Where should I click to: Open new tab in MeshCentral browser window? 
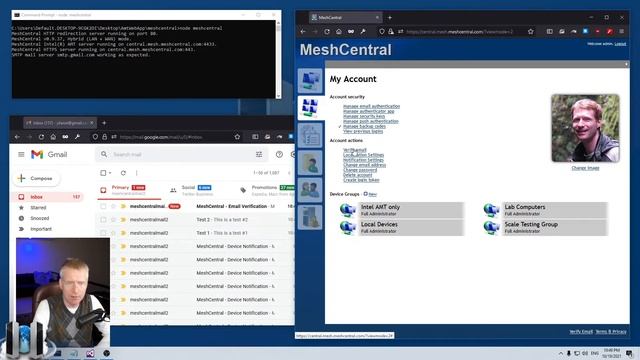(x=390, y=18)
